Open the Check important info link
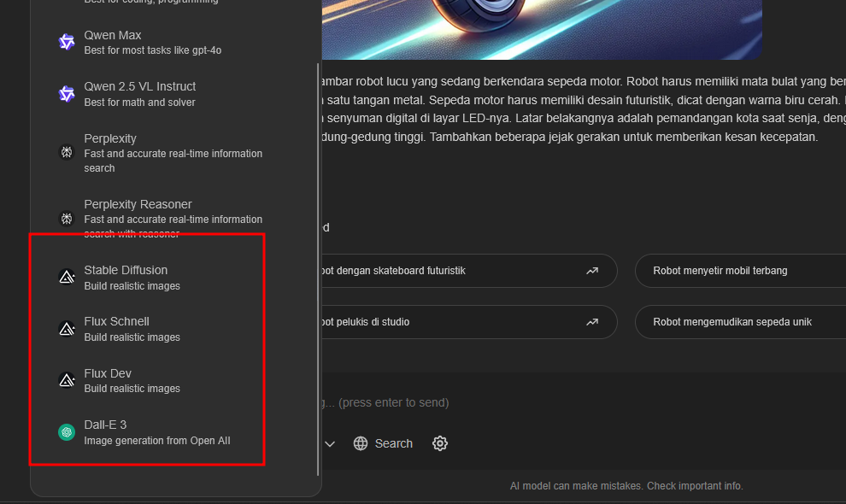 point(695,486)
